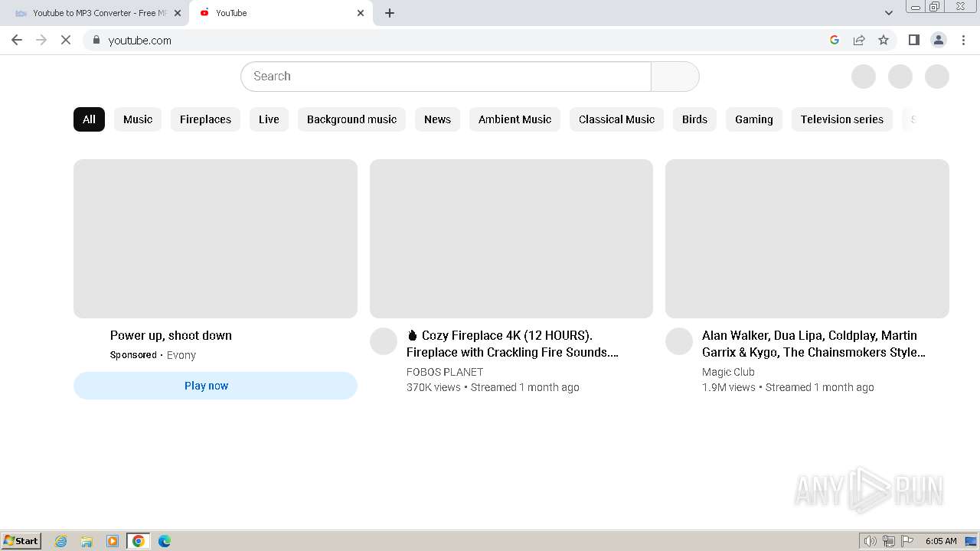This screenshot has width=980, height=551.
Task: Choose the Live filter chip
Action: click(269, 119)
